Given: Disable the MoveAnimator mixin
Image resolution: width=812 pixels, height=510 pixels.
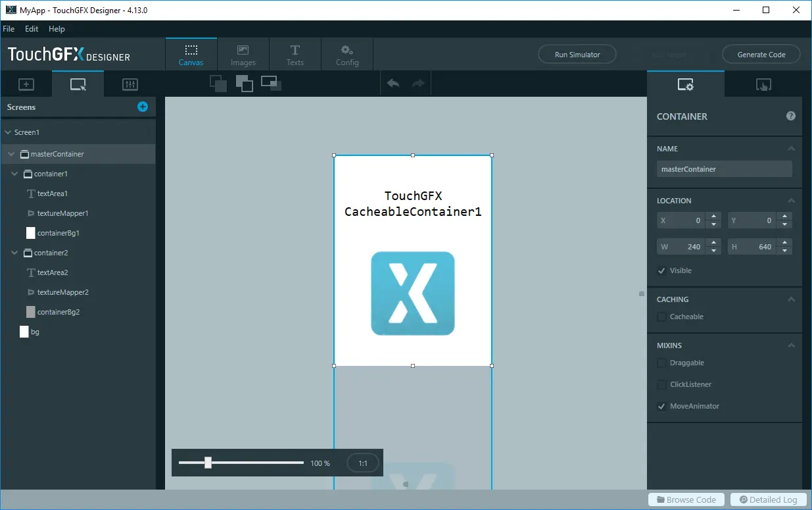Looking at the screenshot, I should (x=661, y=406).
